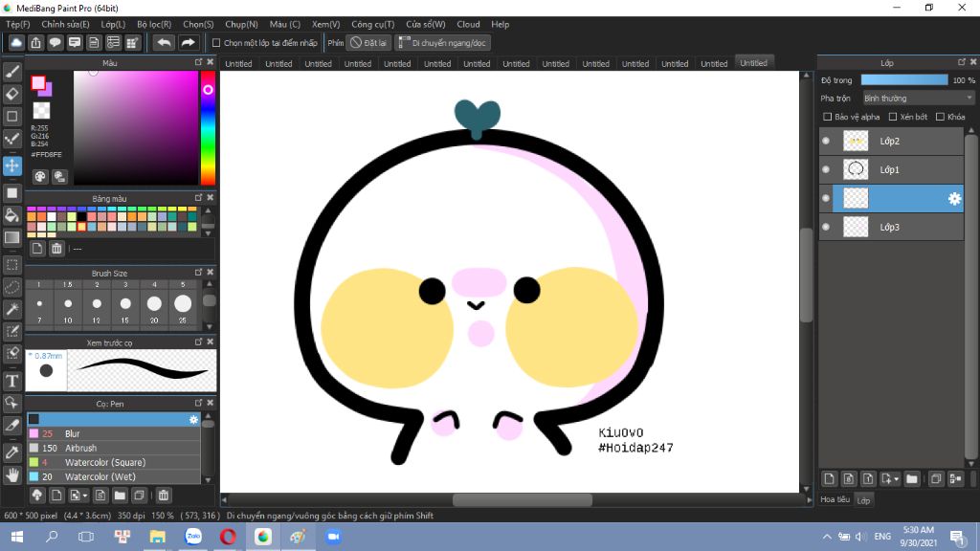Open the Công cụ(T) menu

[372, 24]
